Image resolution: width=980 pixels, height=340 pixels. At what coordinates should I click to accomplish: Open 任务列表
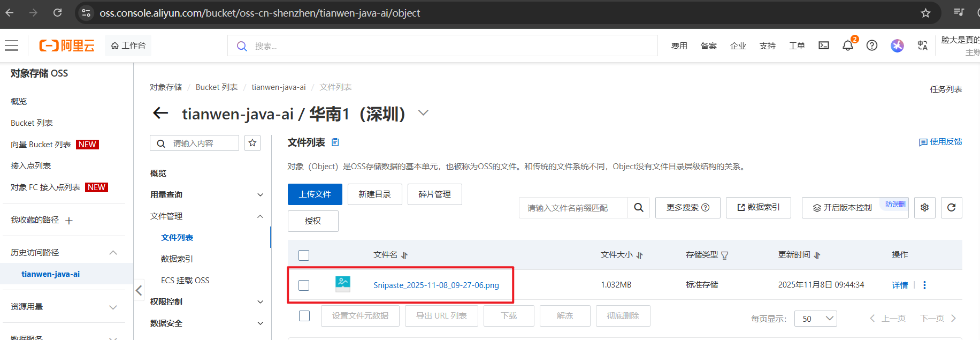click(946, 89)
